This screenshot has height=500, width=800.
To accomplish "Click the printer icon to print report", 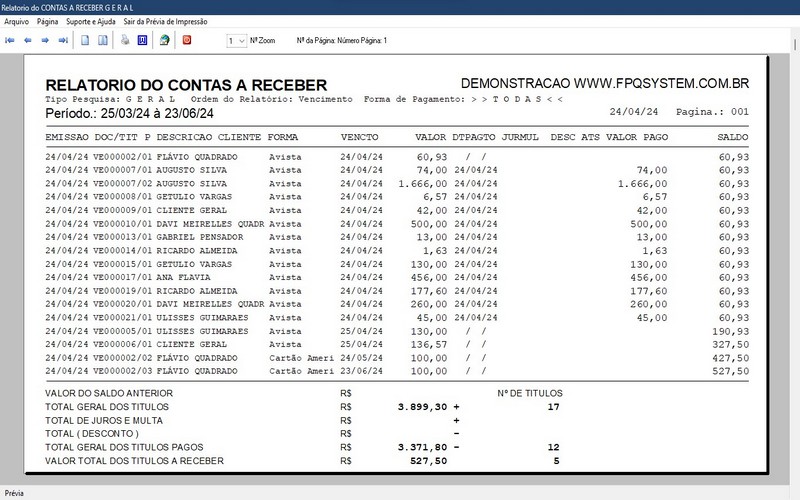I will [x=125, y=40].
